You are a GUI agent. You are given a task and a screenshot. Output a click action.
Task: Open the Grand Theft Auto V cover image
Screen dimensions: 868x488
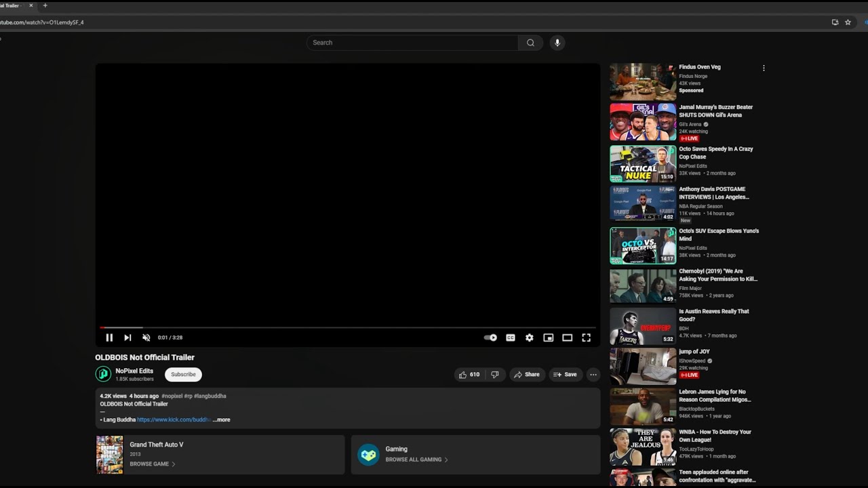point(110,454)
